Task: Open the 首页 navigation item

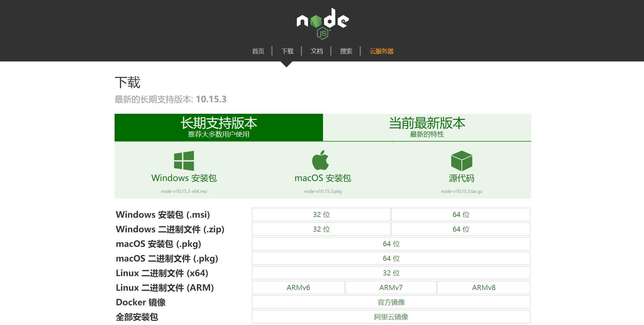Action: coord(258,51)
